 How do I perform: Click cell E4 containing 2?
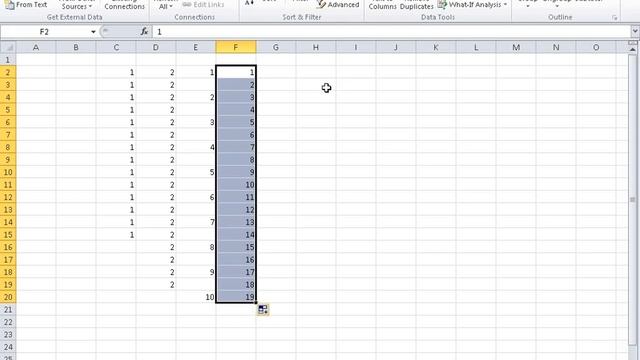click(196, 97)
